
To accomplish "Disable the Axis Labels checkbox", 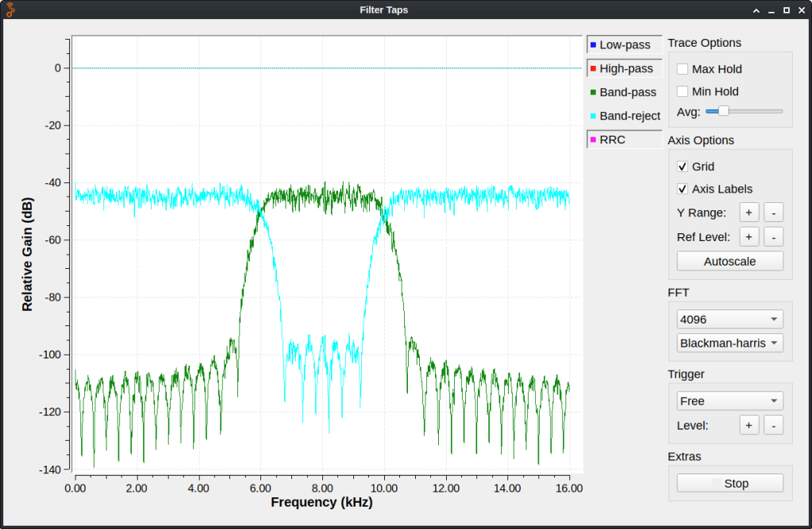I will (x=683, y=189).
